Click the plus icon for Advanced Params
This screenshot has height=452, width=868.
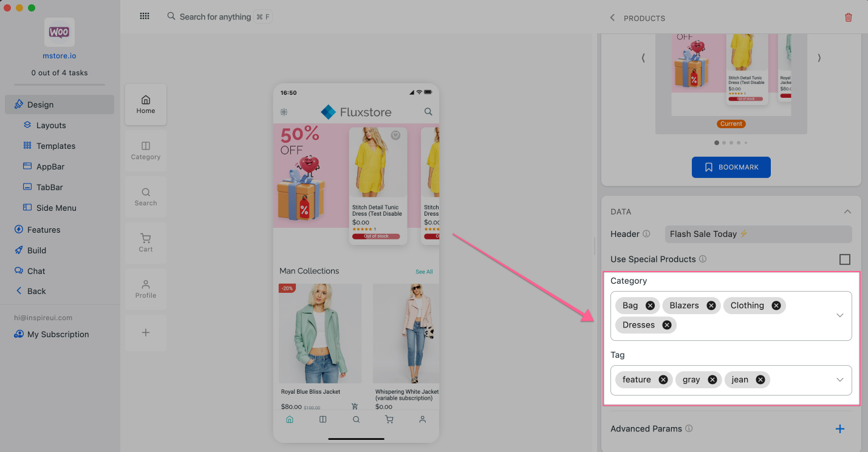pos(840,429)
